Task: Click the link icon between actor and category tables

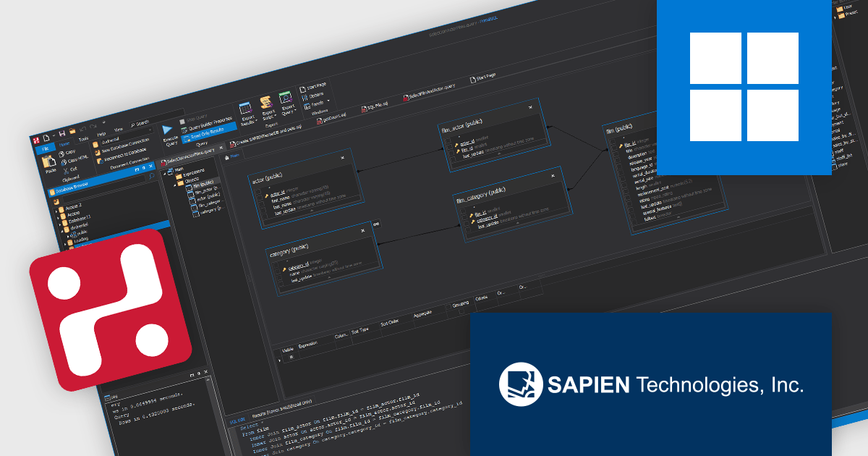Action: pyautogui.click(x=376, y=224)
